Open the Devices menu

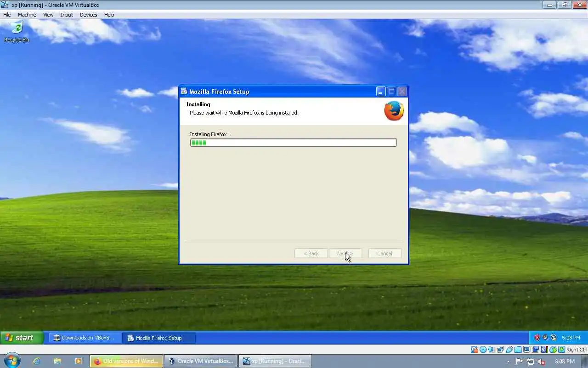point(88,15)
